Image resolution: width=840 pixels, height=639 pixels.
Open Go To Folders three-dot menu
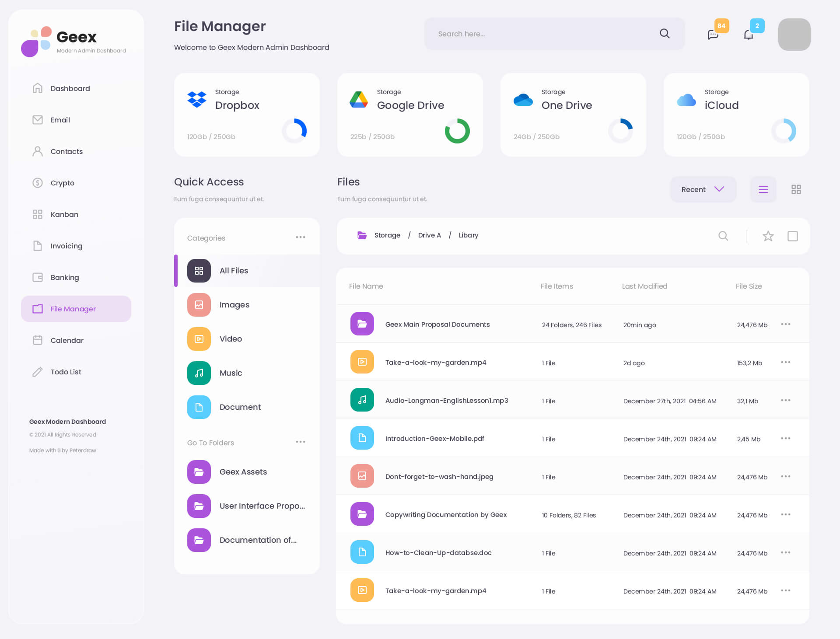tap(300, 442)
